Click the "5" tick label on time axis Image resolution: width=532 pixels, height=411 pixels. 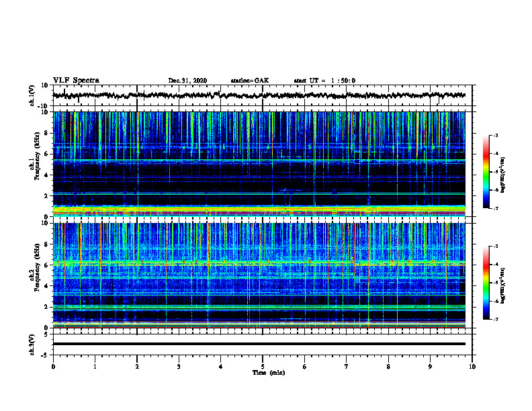click(x=263, y=367)
